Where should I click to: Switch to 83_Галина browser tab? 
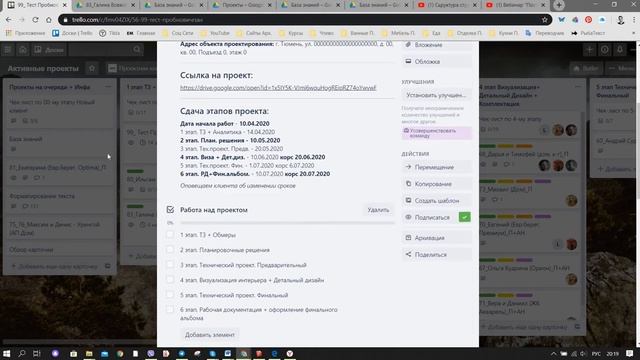click(x=105, y=5)
